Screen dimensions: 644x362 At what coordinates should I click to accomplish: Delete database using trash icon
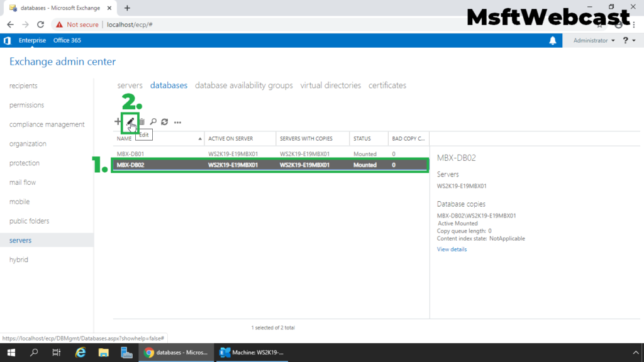(x=142, y=122)
